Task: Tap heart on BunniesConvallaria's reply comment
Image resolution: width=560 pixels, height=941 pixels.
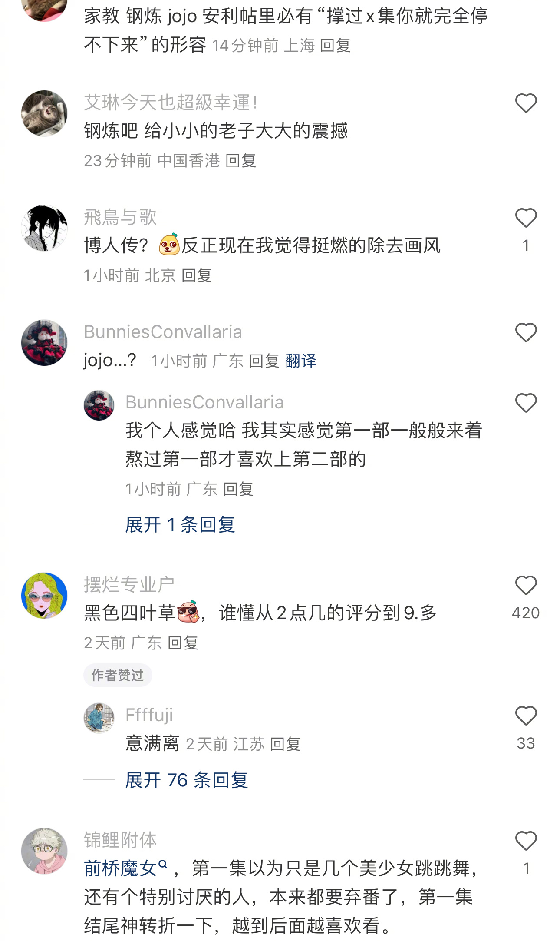Action: [x=526, y=403]
